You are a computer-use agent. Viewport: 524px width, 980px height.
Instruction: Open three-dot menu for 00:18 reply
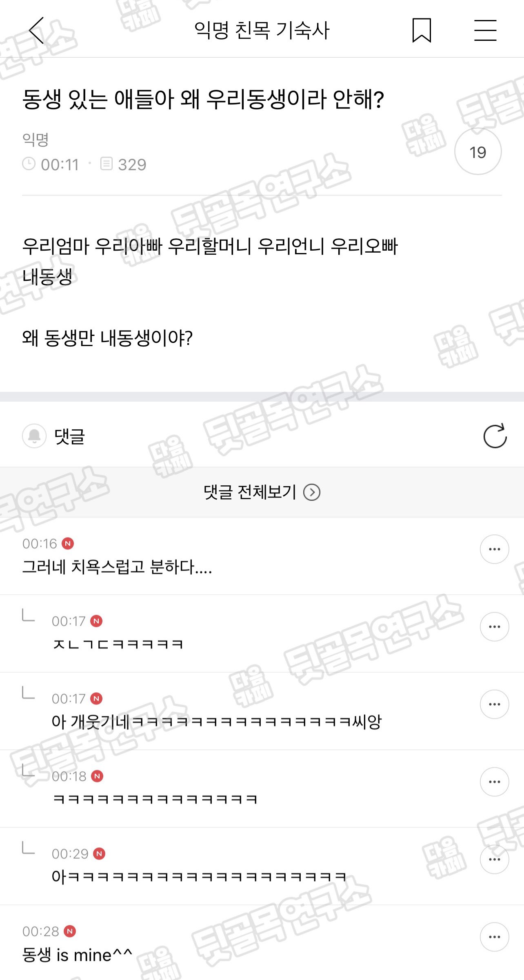coord(494,782)
